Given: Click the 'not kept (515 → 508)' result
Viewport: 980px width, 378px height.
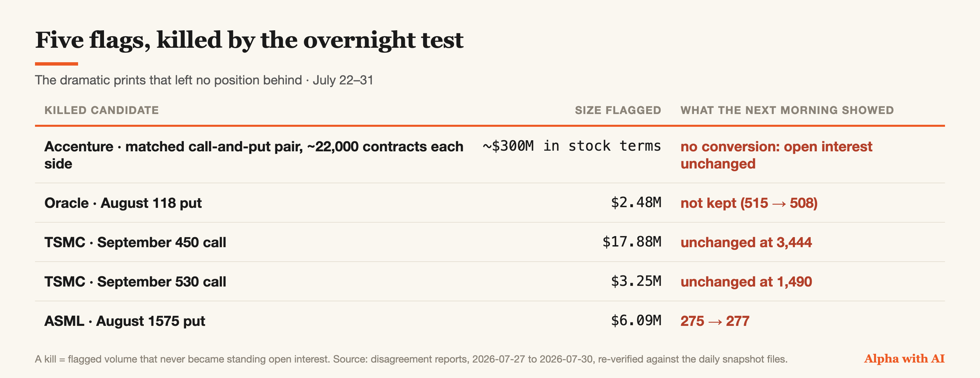Looking at the screenshot, I should pos(749,203).
